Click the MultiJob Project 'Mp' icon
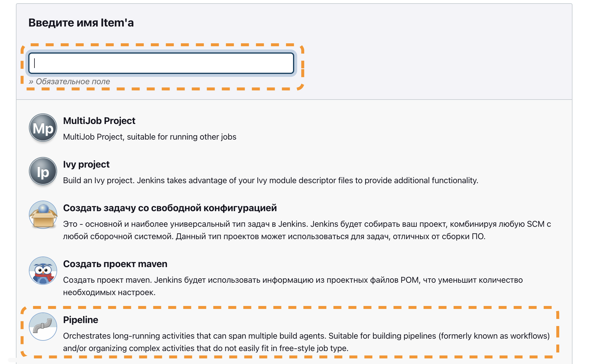The image size is (599, 364). point(43,128)
